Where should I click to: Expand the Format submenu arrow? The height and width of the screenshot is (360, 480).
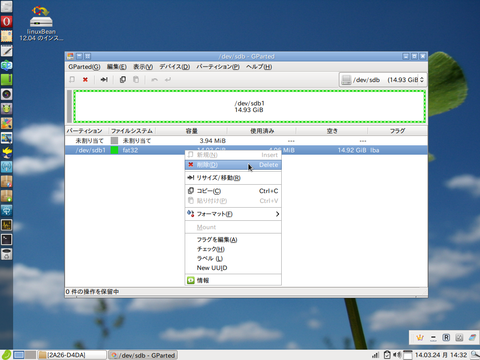[x=277, y=214]
